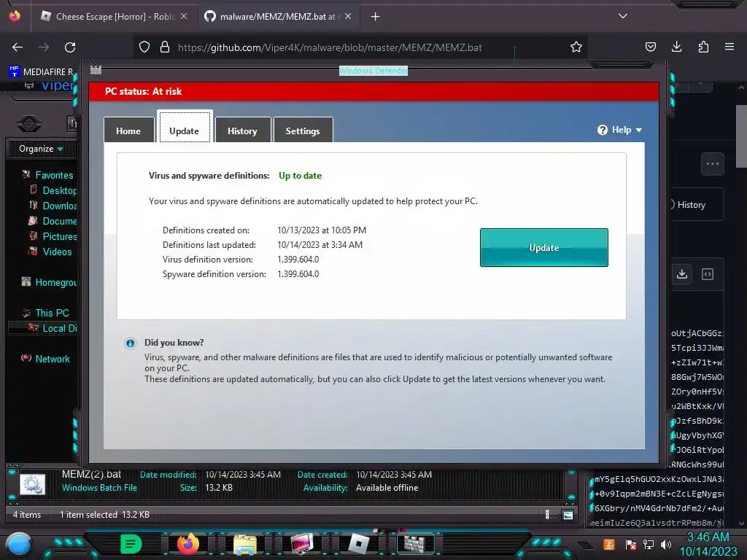Download raw file on GitHub page

(x=682, y=274)
